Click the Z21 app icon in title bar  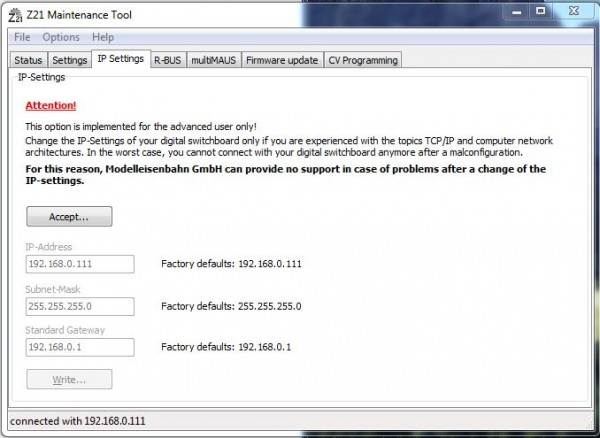[x=15, y=15]
